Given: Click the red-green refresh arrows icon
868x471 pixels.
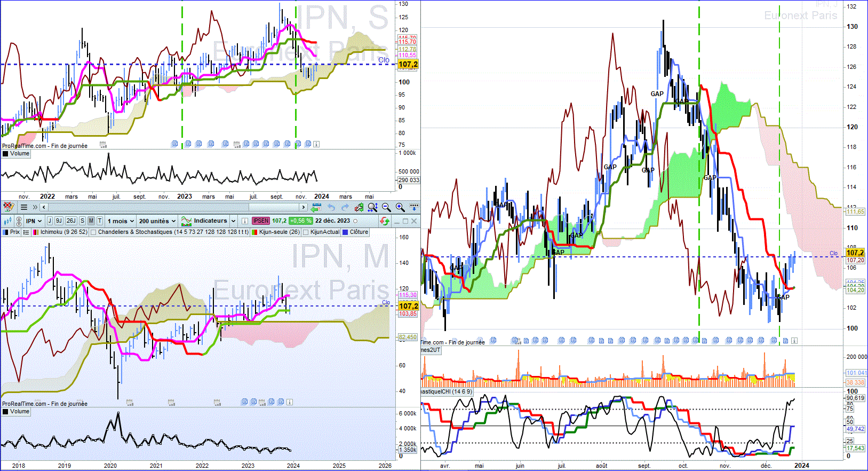Looking at the screenshot, I should point(385,221).
